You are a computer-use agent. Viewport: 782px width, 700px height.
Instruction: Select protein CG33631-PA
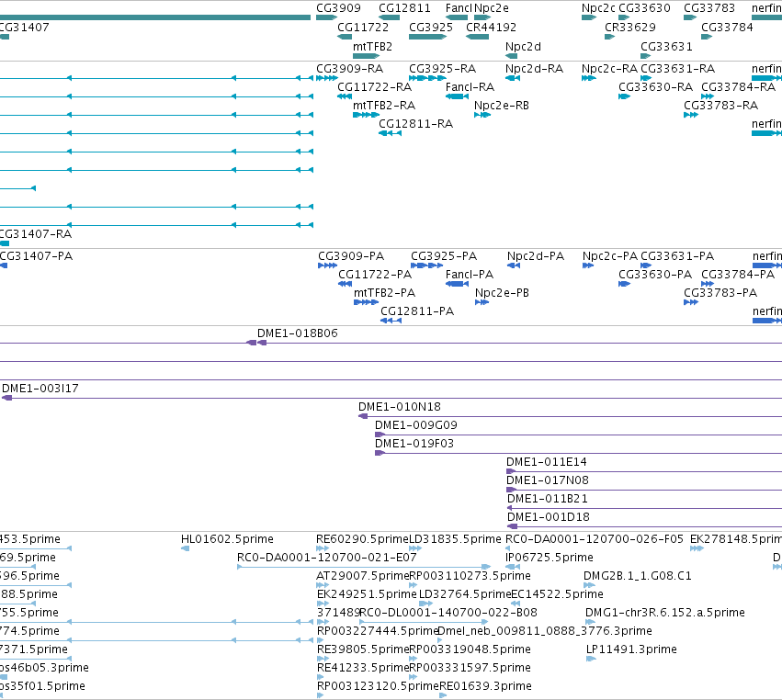677,256
